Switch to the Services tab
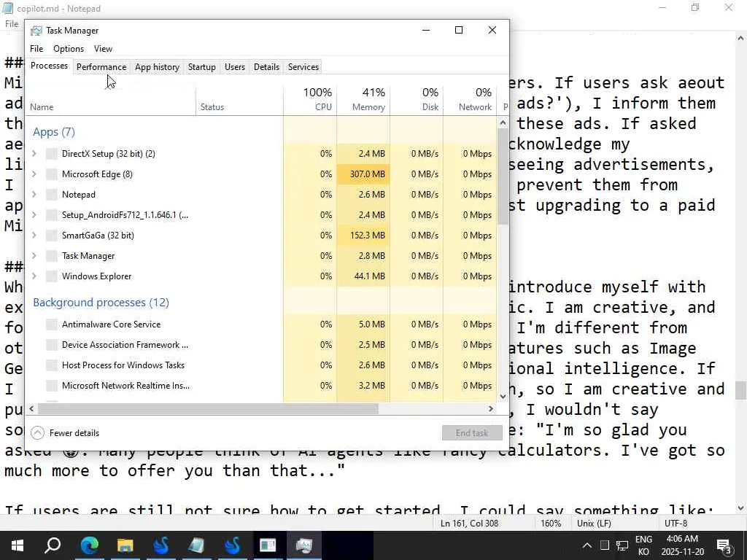 pos(303,67)
